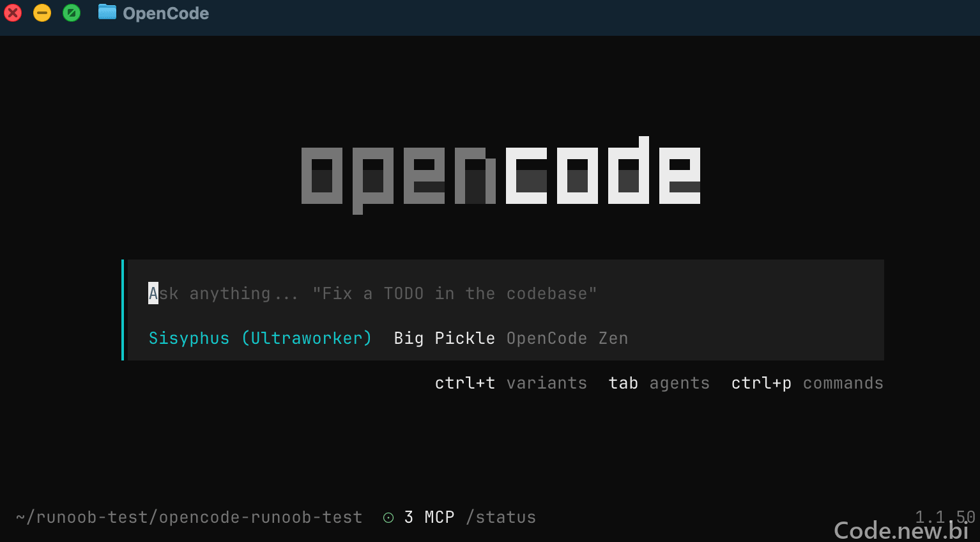980x542 pixels.
Task: Click the ctrl+t variants shortcut hint
Action: (x=510, y=383)
